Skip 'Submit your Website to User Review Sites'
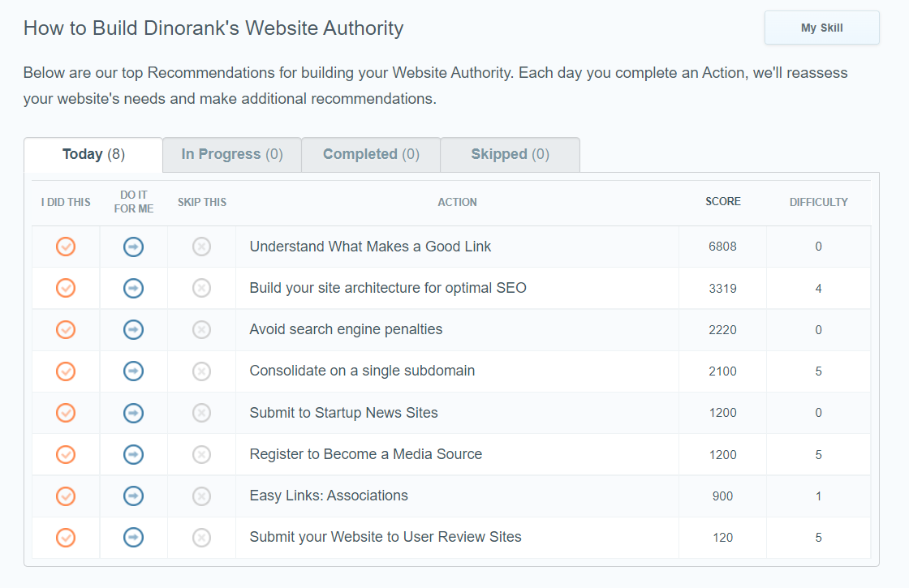The width and height of the screenshot is (909, 588). 202,538
